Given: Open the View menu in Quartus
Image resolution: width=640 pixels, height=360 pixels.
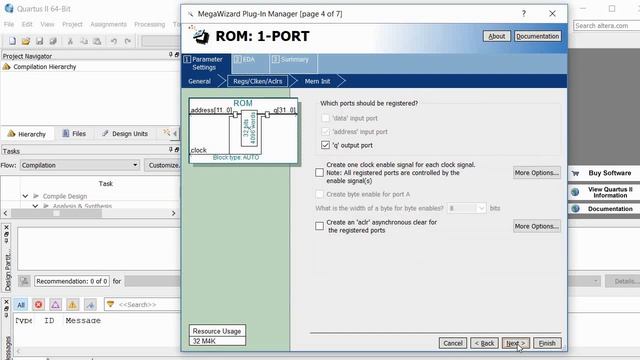Looking at the screenshot, I should [x=47, y=24].
